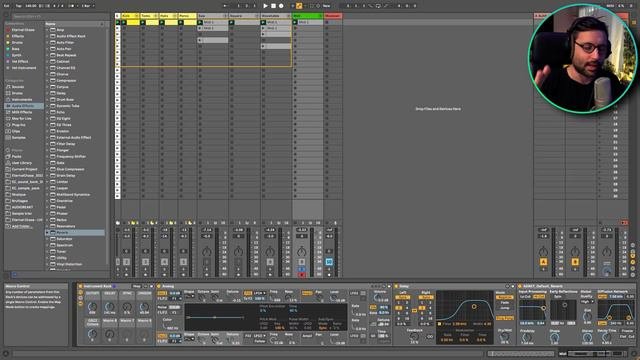Click the Instruments category icon
Screen dimensions: 640x360
pyautogui.click(x=8, y=100)
